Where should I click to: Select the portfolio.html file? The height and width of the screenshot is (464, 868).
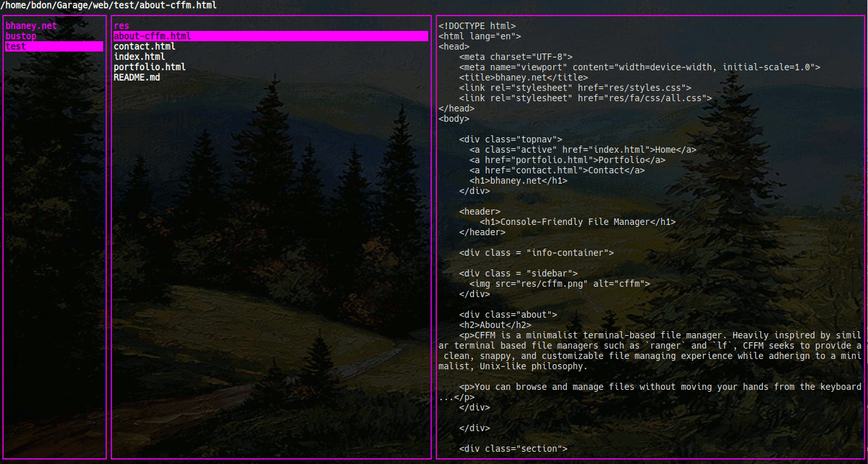(150, 68)
